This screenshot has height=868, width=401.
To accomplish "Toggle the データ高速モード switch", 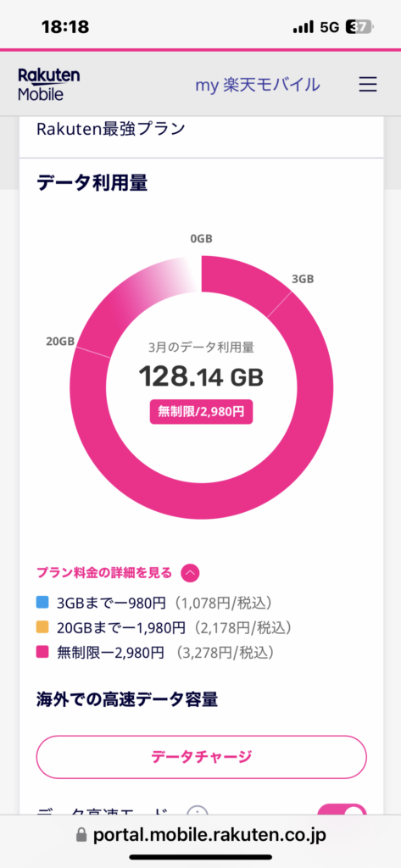I will [342, 809].
